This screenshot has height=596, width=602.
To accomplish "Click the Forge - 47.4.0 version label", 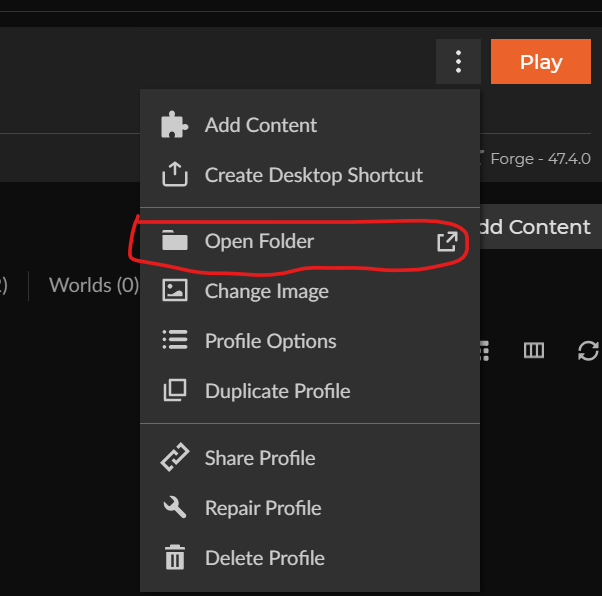I will coord(538,158).
